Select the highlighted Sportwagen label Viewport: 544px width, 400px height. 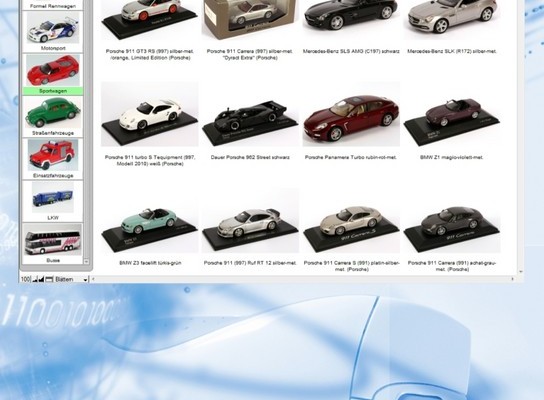[x=53, y=91]
